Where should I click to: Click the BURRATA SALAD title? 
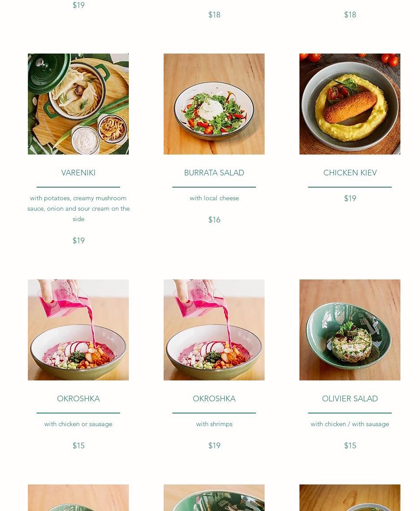click(x=214, y=173)
